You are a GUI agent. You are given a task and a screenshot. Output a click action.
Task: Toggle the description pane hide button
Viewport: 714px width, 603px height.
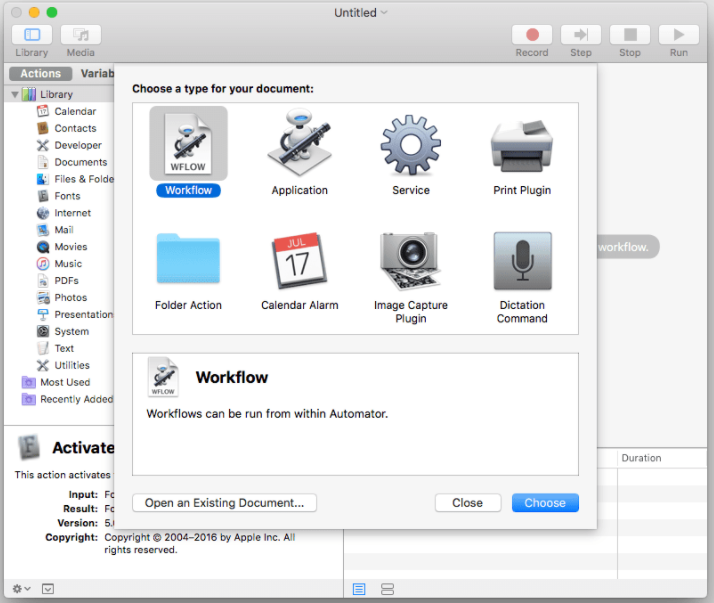48,589
